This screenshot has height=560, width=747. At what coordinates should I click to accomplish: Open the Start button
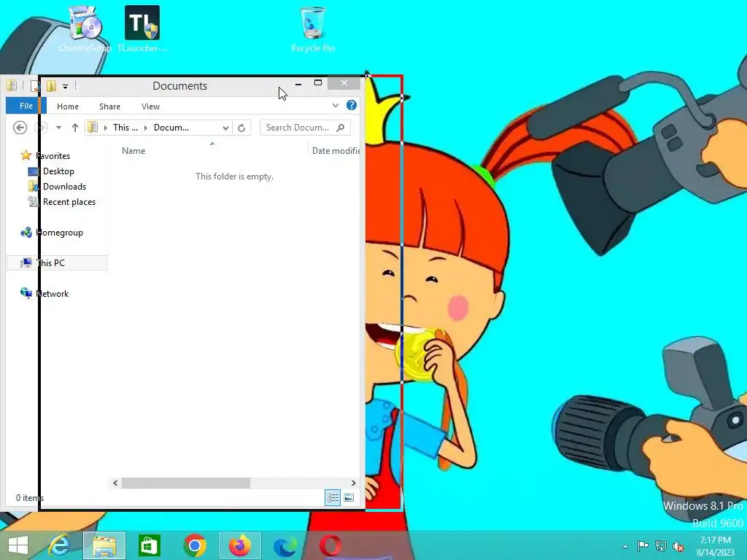point(18,545)
